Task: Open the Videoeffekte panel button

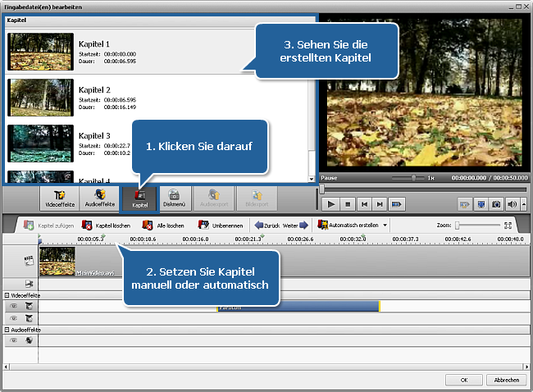Action: 60,198
